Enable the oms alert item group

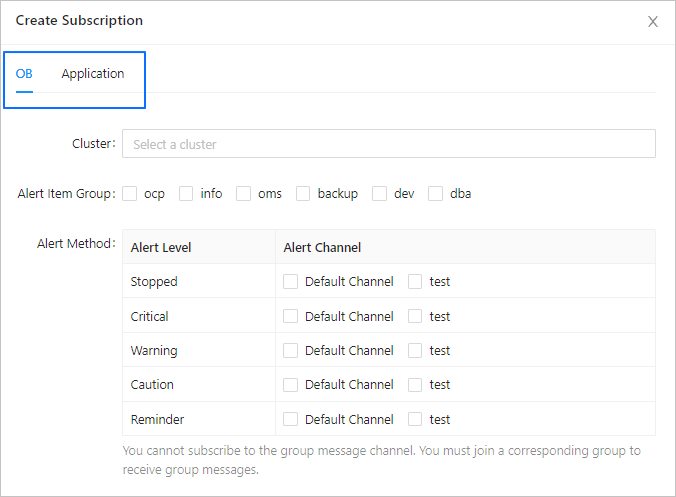244,194
